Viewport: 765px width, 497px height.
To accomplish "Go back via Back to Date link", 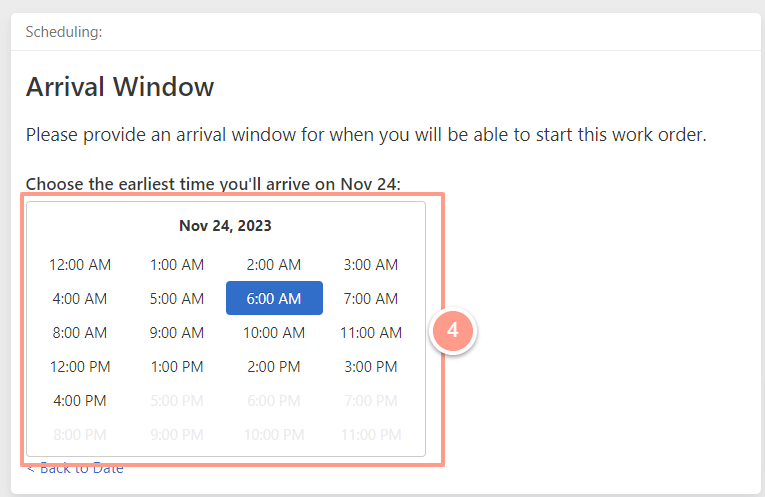I will click(75, 469).
